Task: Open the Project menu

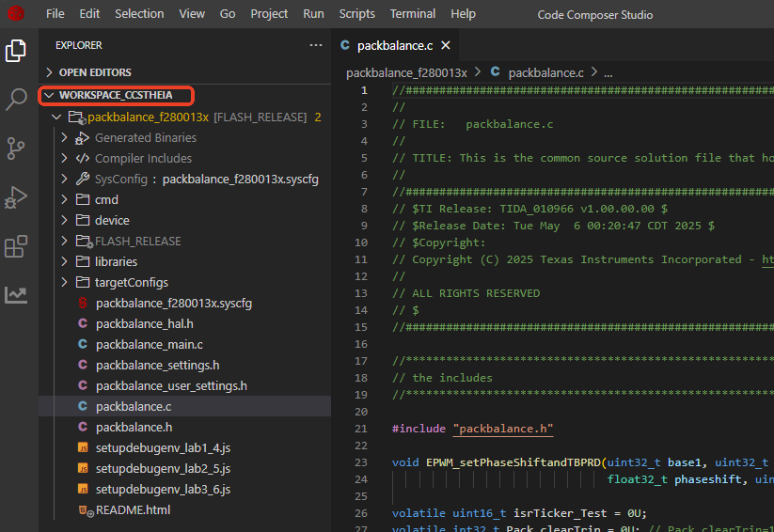Action: pyautogui.click(x=269, y=14)
